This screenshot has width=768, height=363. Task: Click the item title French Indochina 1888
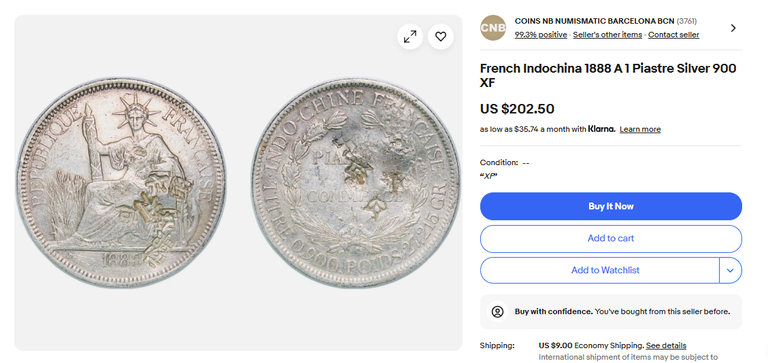click(608, 75)
